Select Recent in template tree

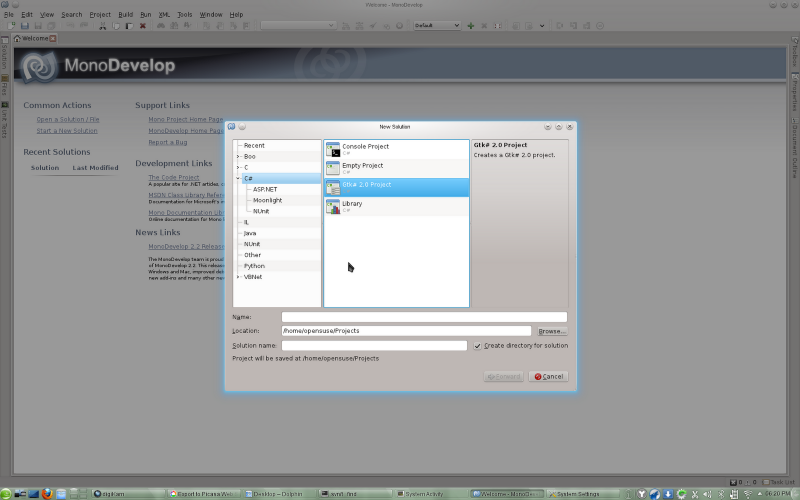coord(254,145)
